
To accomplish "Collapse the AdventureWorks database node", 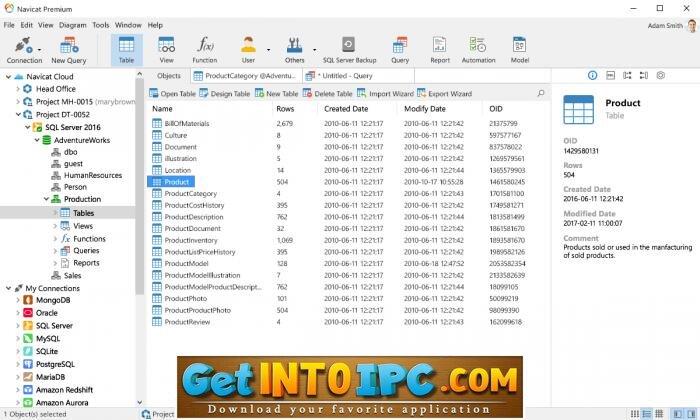I will point(37,140).
